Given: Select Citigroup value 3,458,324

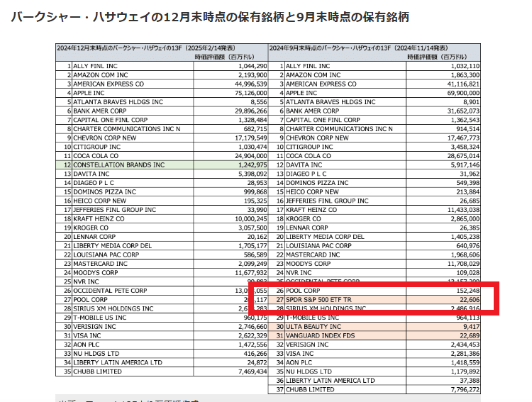Looking at the screenshot, I should tap(465, 147).
